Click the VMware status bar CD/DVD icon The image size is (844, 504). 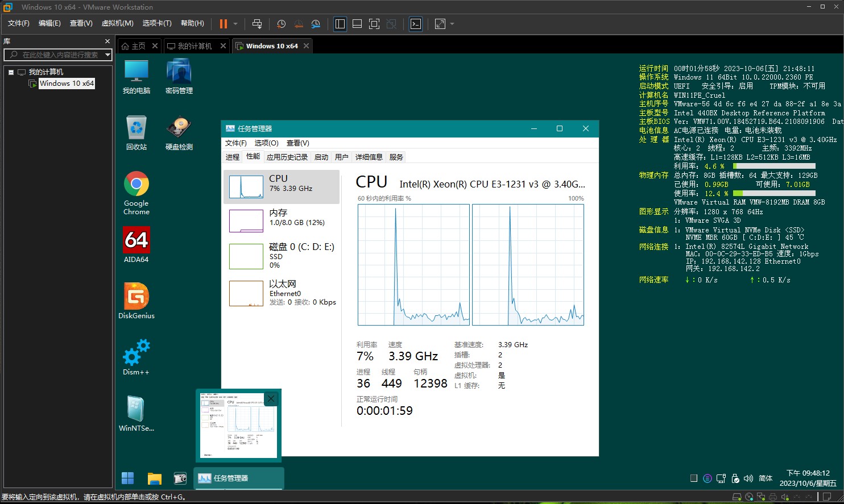click(x=749, y=497)
